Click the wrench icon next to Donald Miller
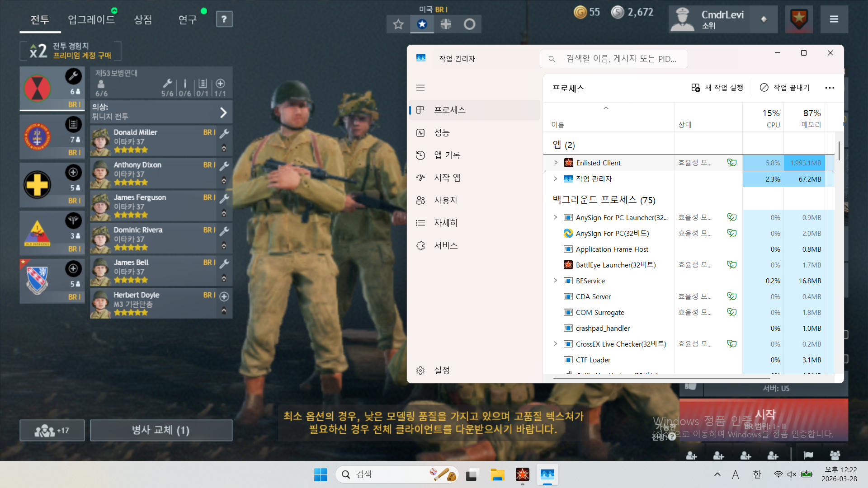The image size is (868, 488). [224, 133]
